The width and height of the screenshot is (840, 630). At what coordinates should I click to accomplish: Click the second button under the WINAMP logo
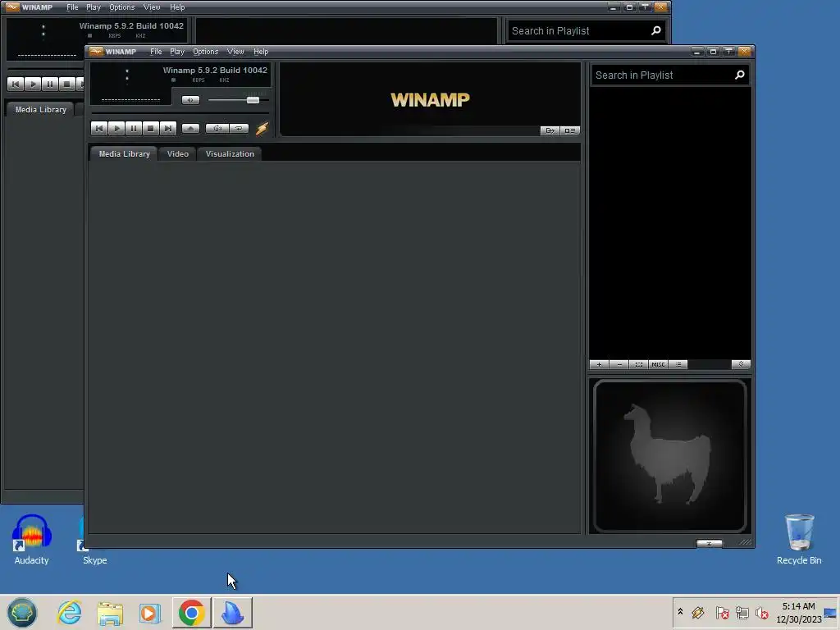click(569, 130)
